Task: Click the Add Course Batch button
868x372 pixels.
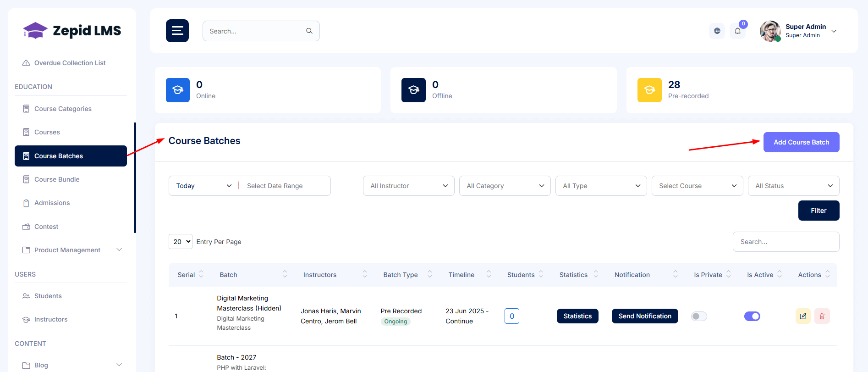Action: click(801, 142)
